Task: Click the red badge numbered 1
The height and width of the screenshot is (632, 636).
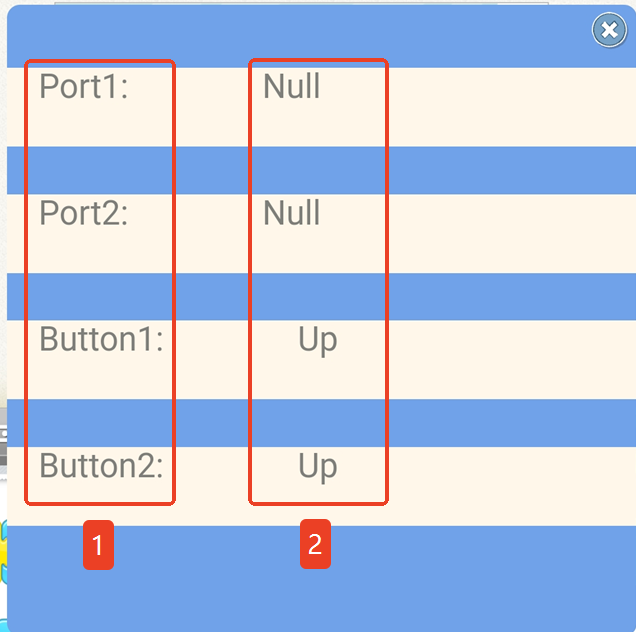Action: pyautogui.click(x=99, y=545)
